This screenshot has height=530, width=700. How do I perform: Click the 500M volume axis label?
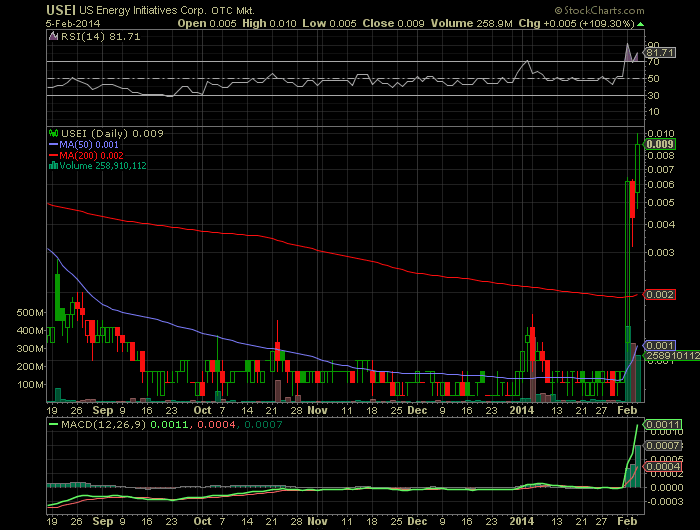pos(30,313)
